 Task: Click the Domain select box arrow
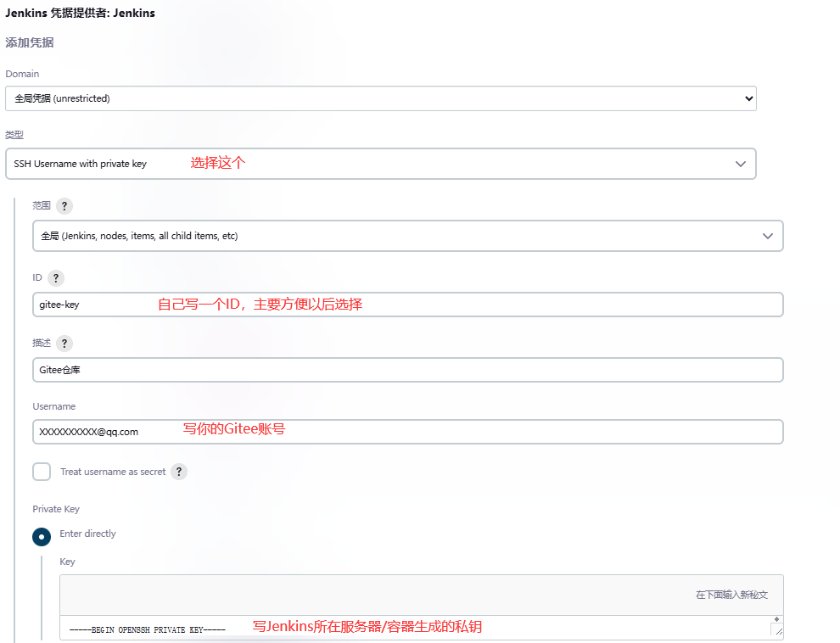click(748, 98)
